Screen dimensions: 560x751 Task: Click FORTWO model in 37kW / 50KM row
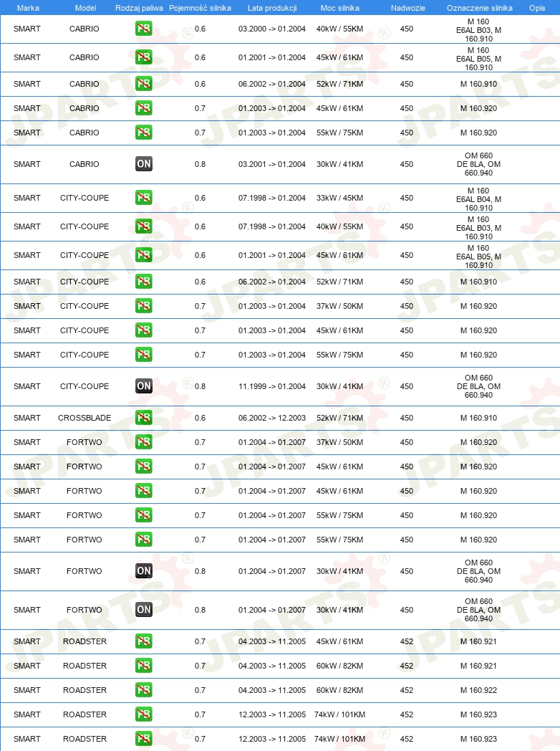point(85,442)
